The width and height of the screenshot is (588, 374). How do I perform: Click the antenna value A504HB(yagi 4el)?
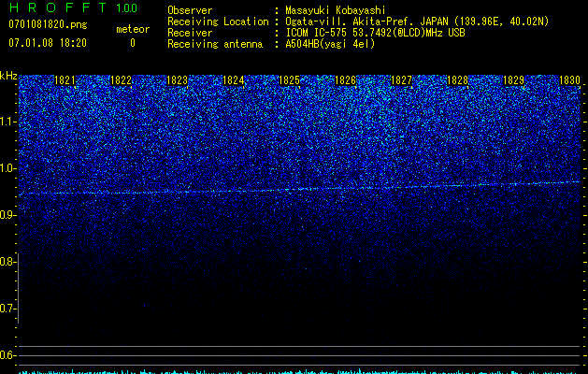pos(330,44)
